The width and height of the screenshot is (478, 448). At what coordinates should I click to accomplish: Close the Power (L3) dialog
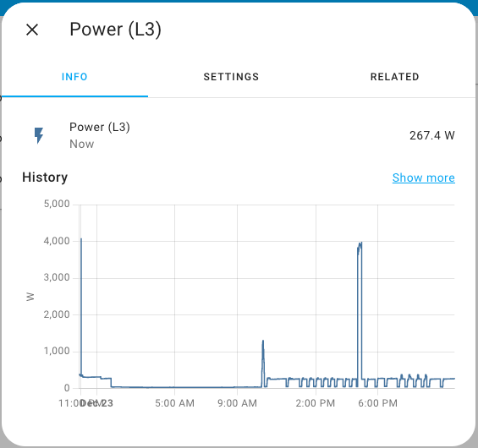32,30
